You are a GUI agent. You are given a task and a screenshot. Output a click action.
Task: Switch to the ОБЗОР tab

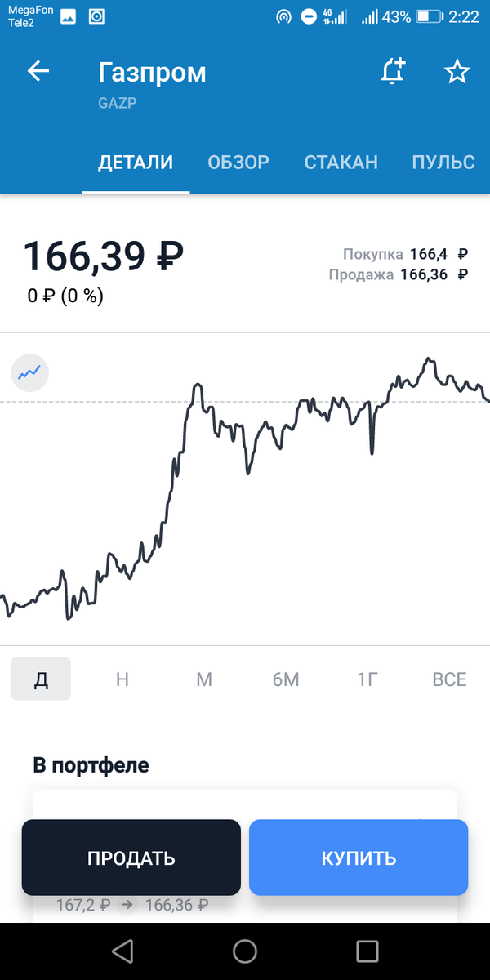238,162
